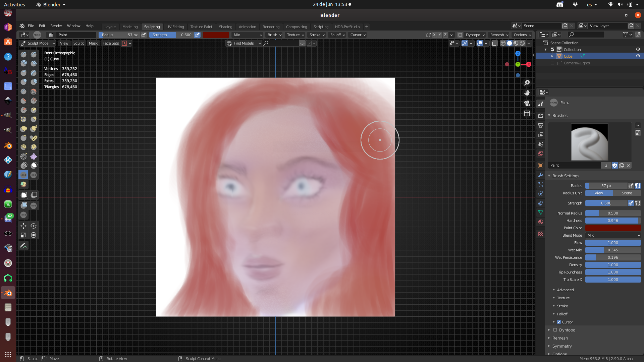Open the Mask menu in viewport header
The image size is (644, 362).
[93, 43]
